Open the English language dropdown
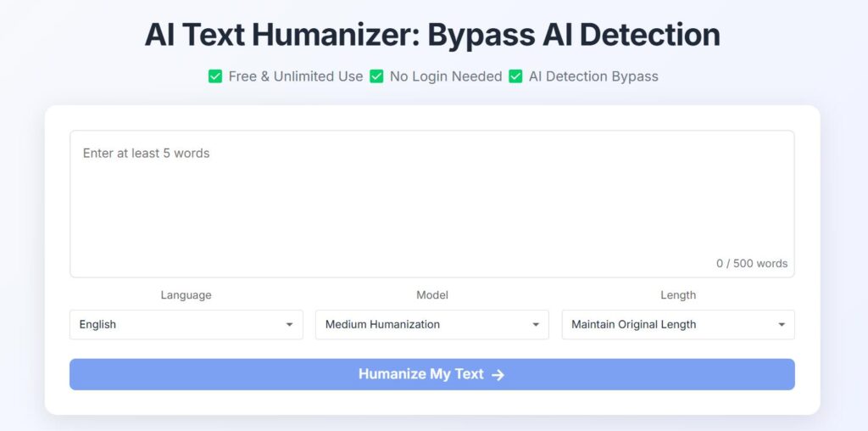This screenshot has height=431, width=868. tap(186, 325)
